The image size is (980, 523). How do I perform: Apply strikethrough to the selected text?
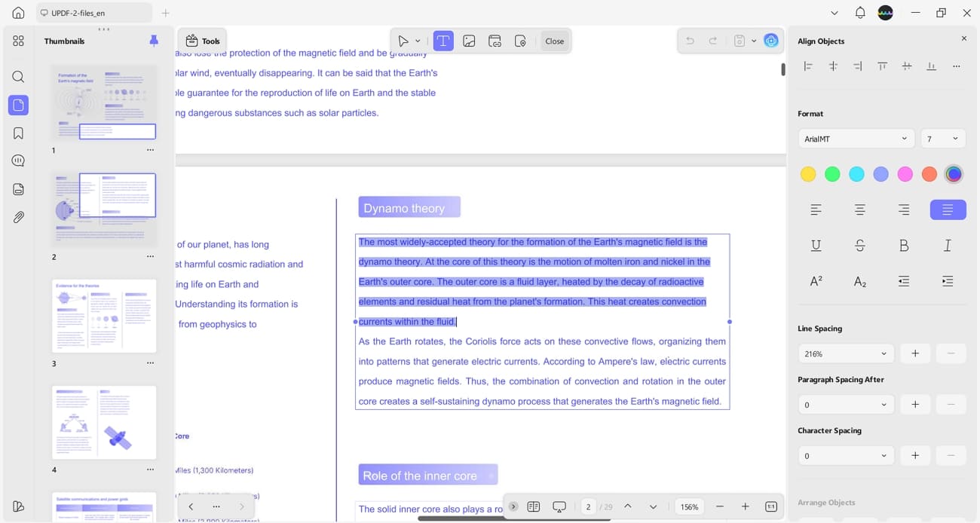[x=859, y=245]
